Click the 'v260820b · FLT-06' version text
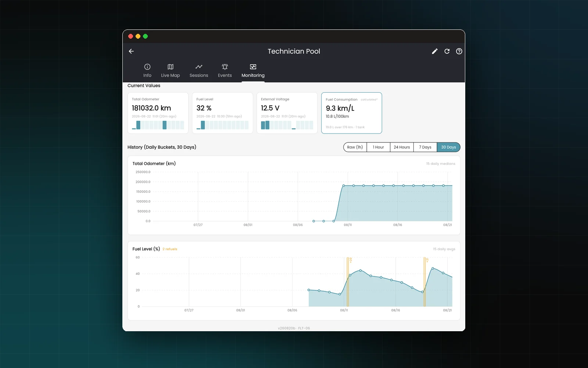The height and width of the screenshot is (368, 588). pyautogui.click(x=294, y=328)
